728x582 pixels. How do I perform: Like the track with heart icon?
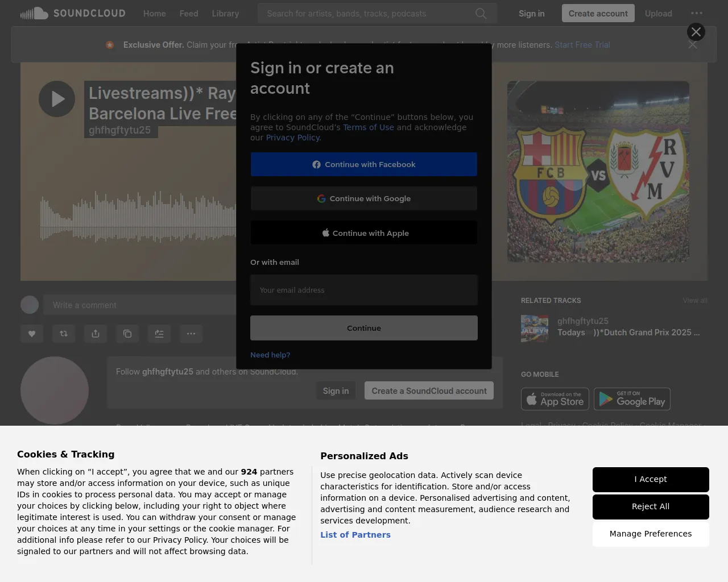tap(32, 334)
